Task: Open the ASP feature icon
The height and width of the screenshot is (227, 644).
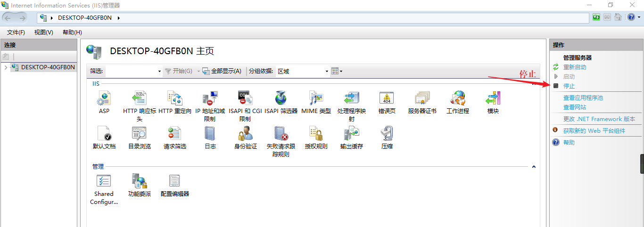Action: pos(104,98)
